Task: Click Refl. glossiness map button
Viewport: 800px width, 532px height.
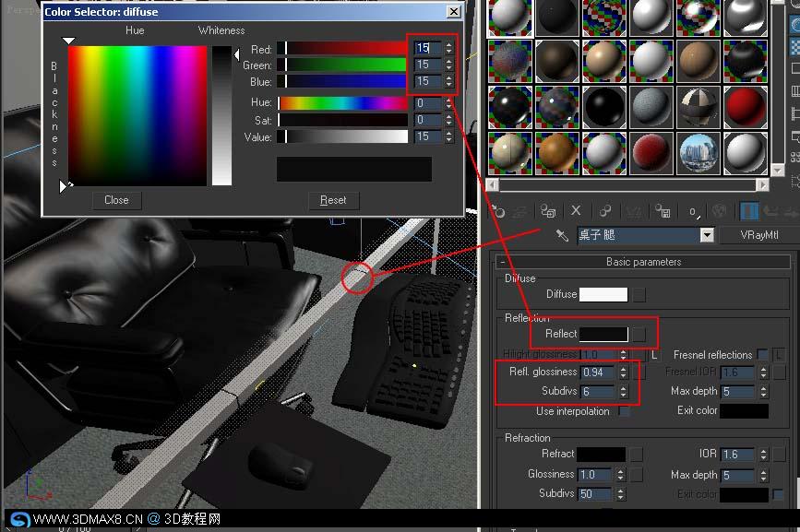Action: tap(639, 372)
